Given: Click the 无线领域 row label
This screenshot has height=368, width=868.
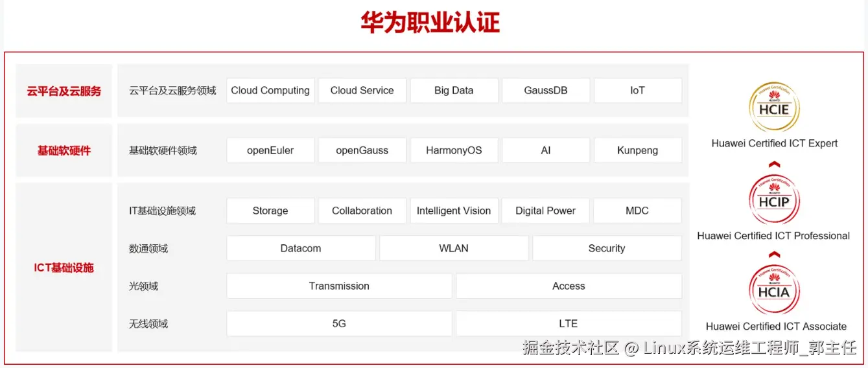Looking at the screenshot, I should pyautogui.click(x=148, y=323).
